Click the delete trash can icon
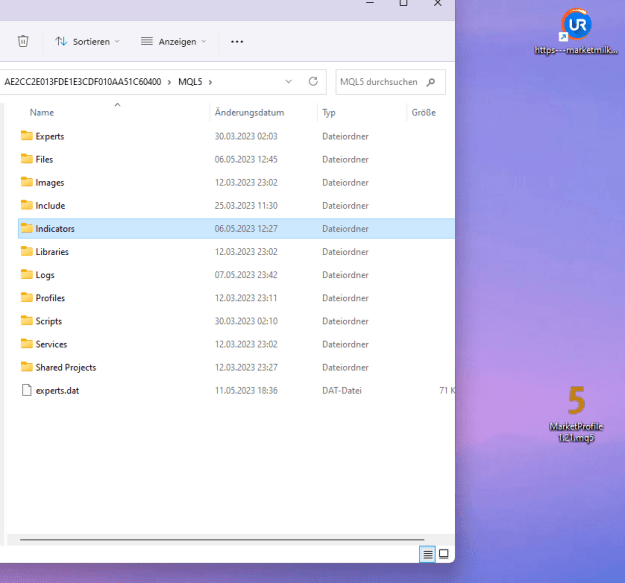Viewport: 625px width, 583px height. tap(23, 41)
